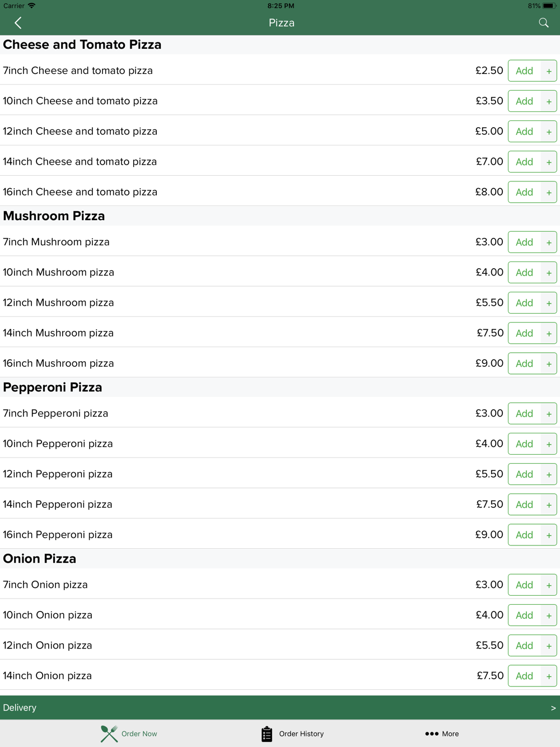This screenshot has height=747, width=560.
Task: Tap the More three-dots icon
Action: tap(432, 734)
